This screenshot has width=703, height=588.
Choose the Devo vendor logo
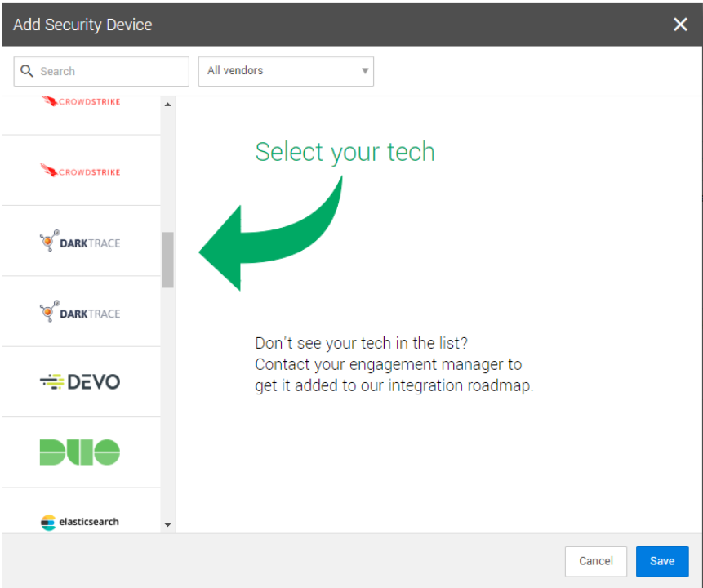[x=81, y=382]
